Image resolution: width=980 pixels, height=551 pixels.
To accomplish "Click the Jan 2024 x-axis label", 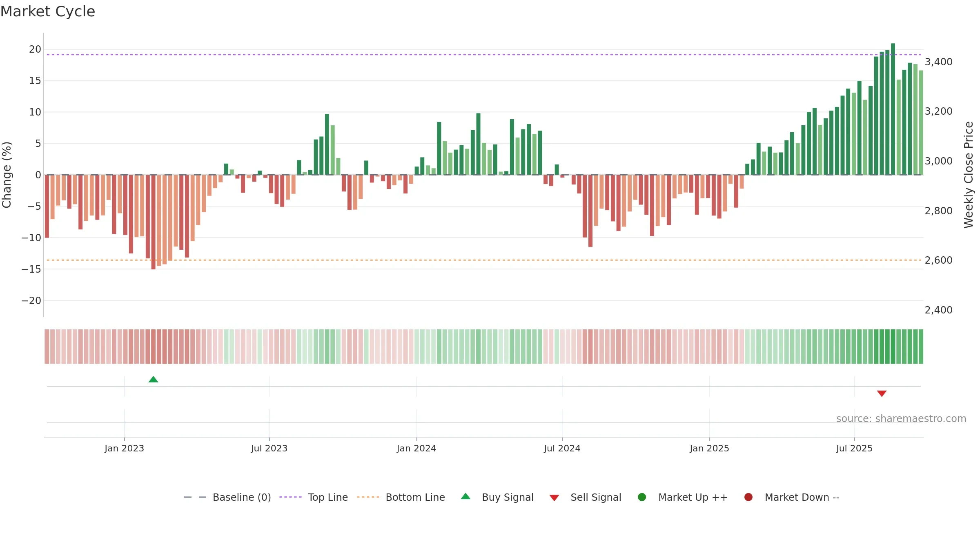I will coord(416,449).
